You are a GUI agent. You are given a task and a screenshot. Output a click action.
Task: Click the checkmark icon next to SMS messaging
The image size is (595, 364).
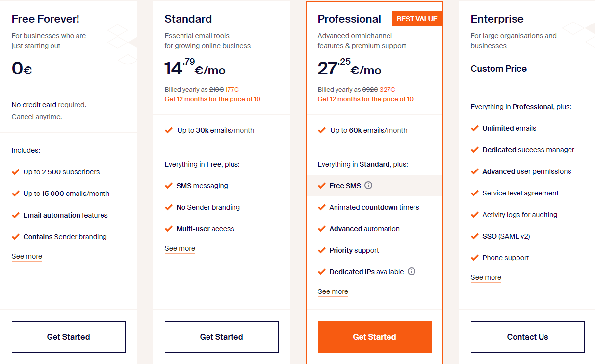(169, 186)
